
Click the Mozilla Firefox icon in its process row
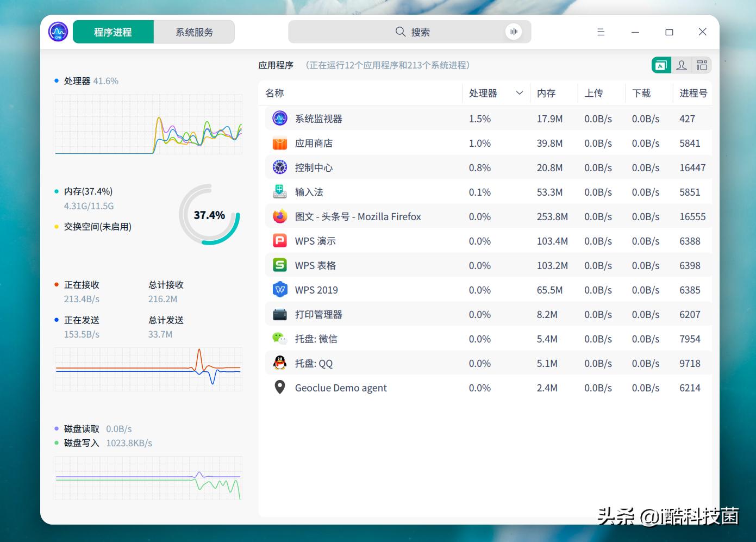tap(279, 216)
